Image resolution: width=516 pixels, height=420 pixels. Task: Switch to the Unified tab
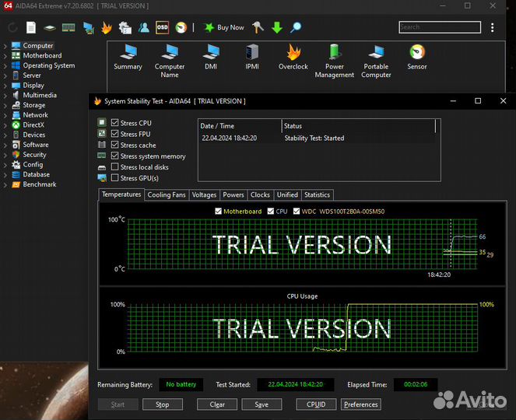point(287,195)
